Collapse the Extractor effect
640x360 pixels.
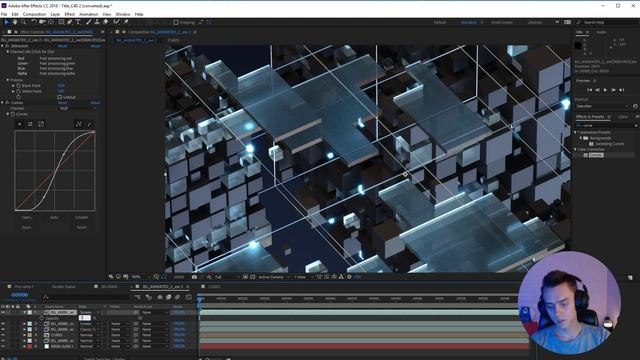[x=2, y=46]
